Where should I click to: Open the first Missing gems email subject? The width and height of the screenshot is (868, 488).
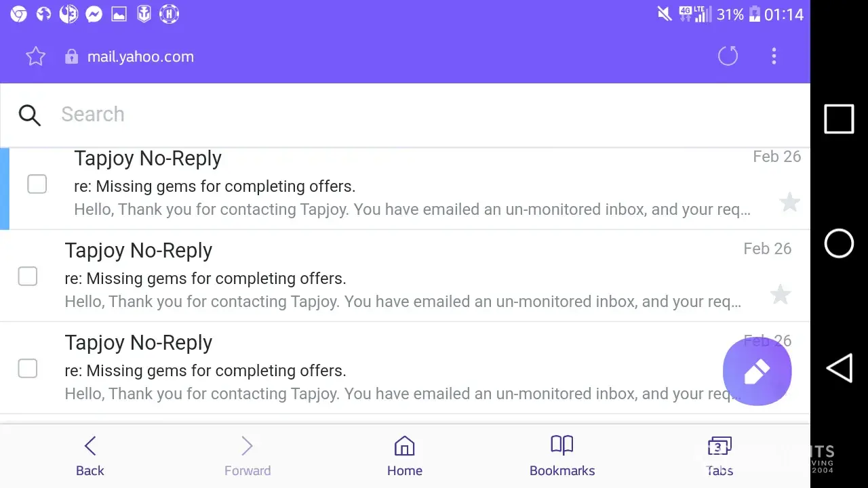(x=214, y=186)
